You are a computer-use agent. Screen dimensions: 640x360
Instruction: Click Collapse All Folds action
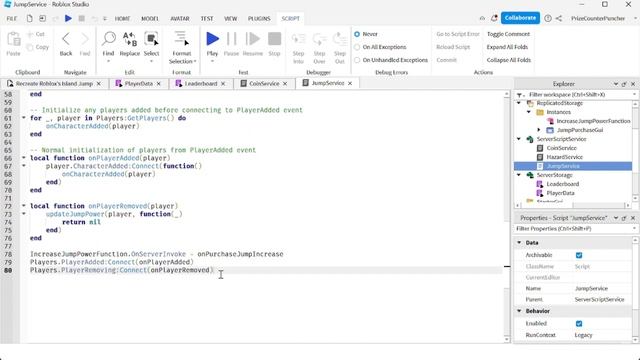coord(509,60)
